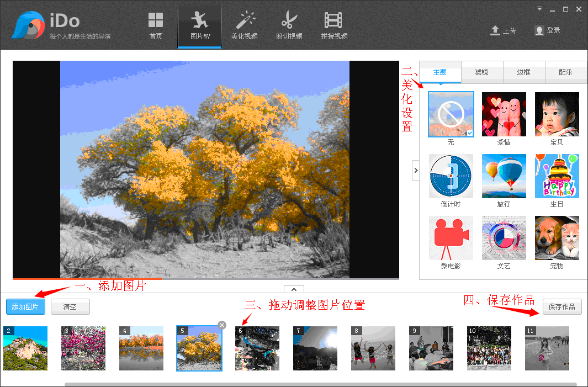Collapse the bottom image strip panel
The image size is (588, 387).
[294, 289]
